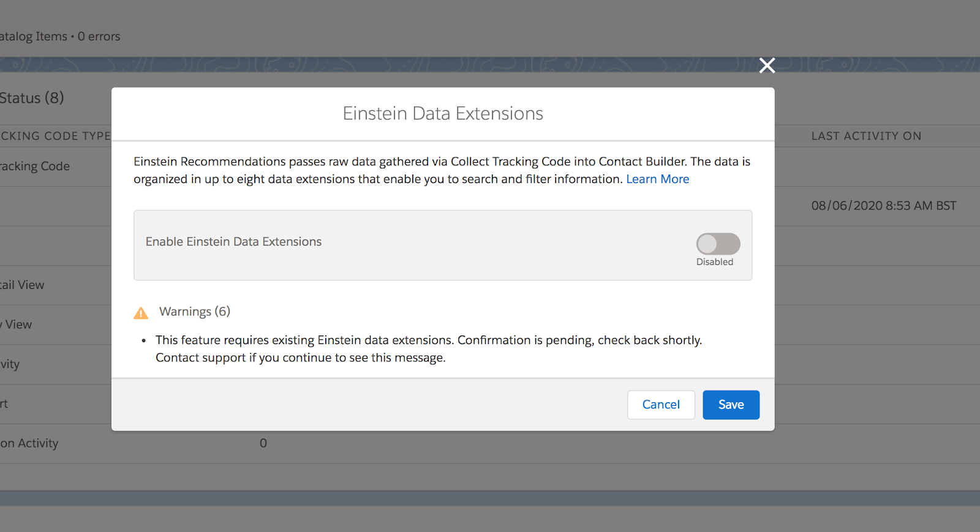Select the Activity row at table bottom
This screenshot has height=532, width=980.
[x=29, y=443]
